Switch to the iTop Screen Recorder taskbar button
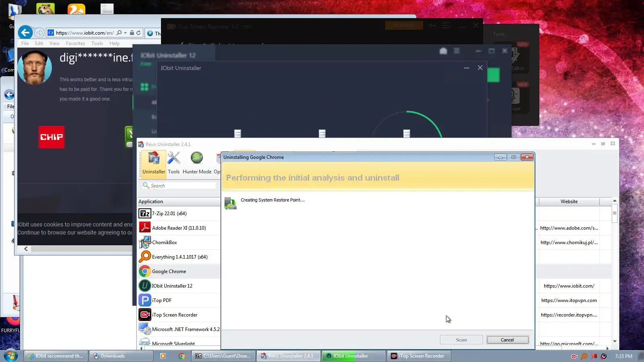 click(x=419, y=356)
